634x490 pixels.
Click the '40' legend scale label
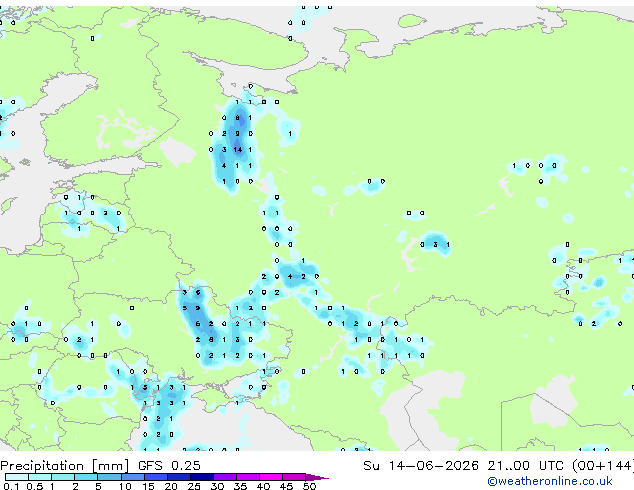pos(263,486)
